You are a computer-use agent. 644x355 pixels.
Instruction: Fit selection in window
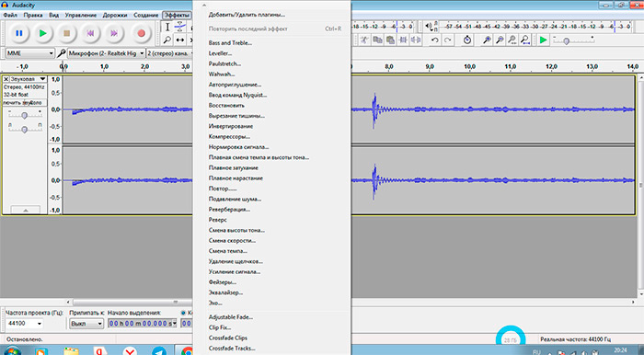click(x=512, y=40)
